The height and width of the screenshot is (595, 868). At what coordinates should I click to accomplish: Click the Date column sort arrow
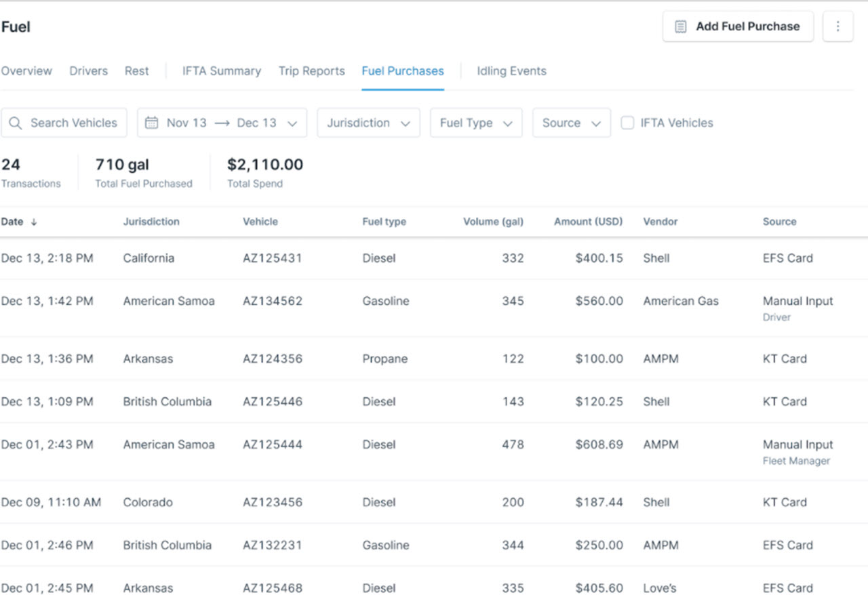tap(34, 222)
